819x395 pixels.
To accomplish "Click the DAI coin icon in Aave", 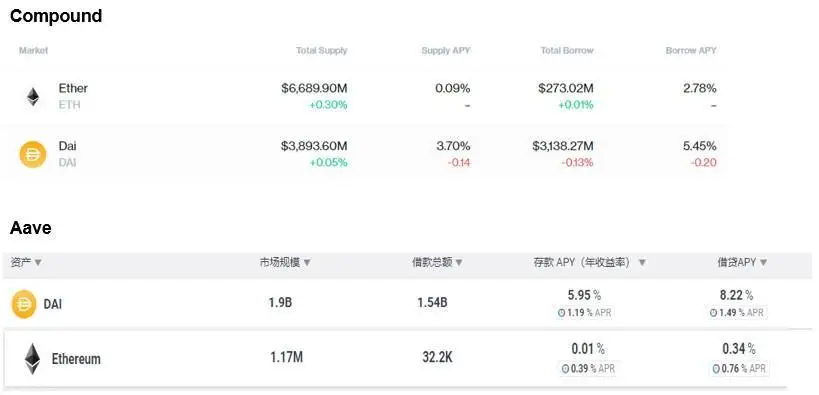I will pyautogui.click(x=25, y=304).
